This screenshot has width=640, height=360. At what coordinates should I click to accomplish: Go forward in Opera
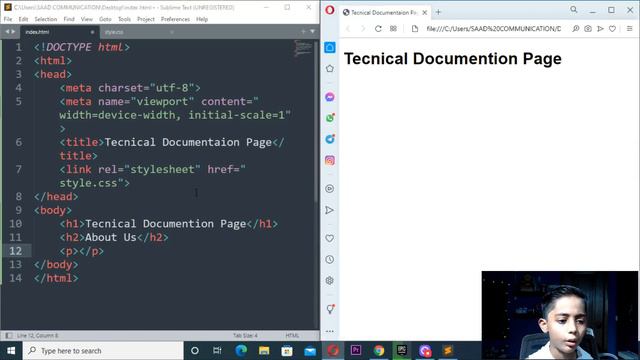pyautogui.click(x=362, y=29)
